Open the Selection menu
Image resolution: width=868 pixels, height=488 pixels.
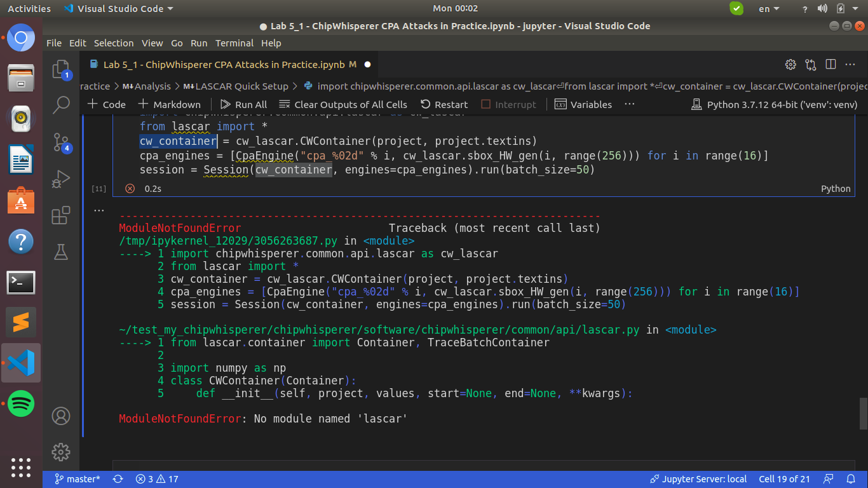(114, 43)
